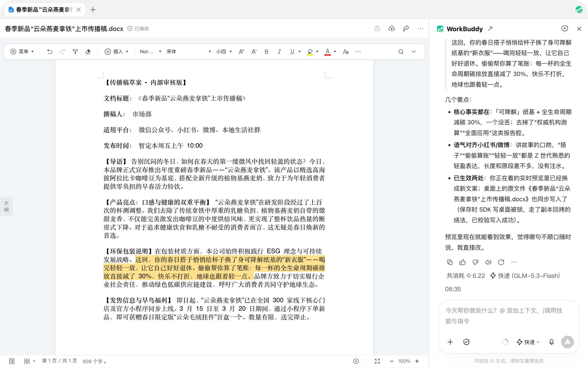Open the paragraph style dropdown Nor…
Screen dimensions: 588x368
pos(151,52)
